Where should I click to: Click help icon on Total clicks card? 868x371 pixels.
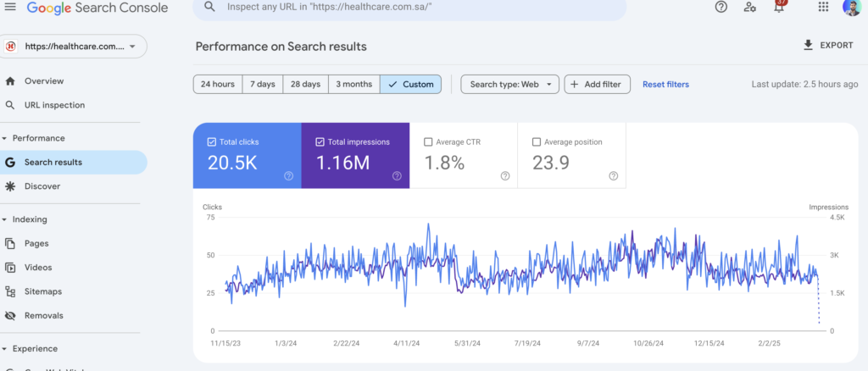[288, 176]
